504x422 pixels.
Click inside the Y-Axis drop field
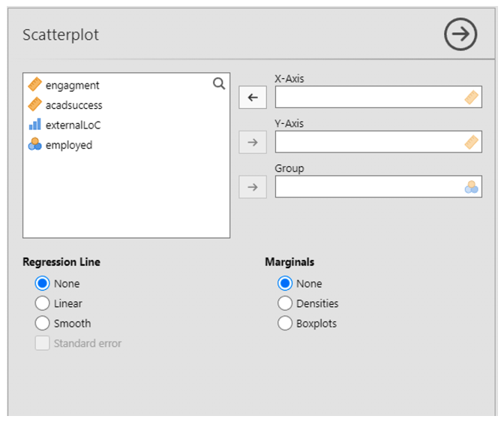coord(369,142)
